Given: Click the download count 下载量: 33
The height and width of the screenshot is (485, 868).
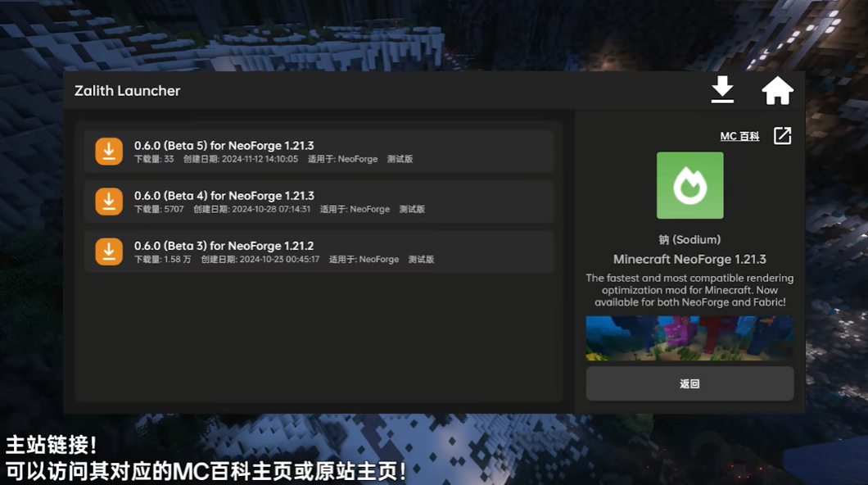Looking at the screenshot, I should [x=154, y=159].
